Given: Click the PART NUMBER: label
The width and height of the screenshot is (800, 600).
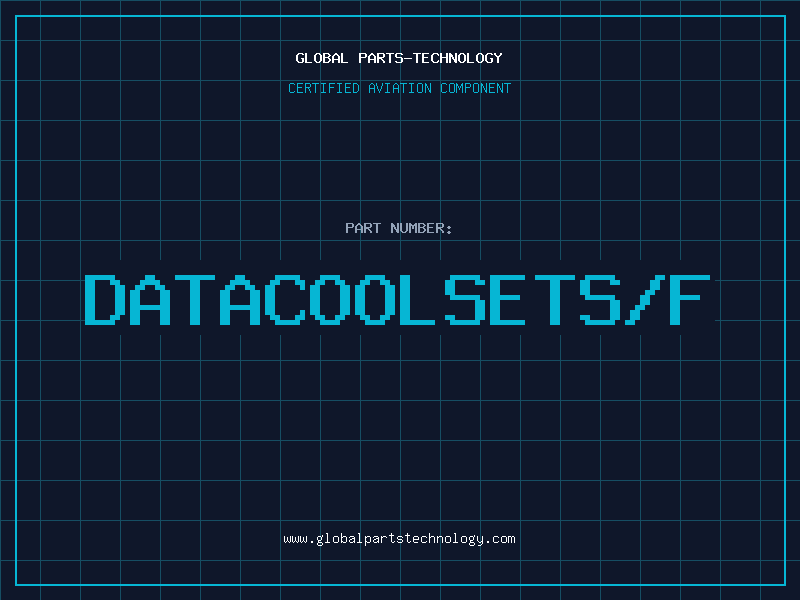Looking at the screenshot, I should coord(399,228).
